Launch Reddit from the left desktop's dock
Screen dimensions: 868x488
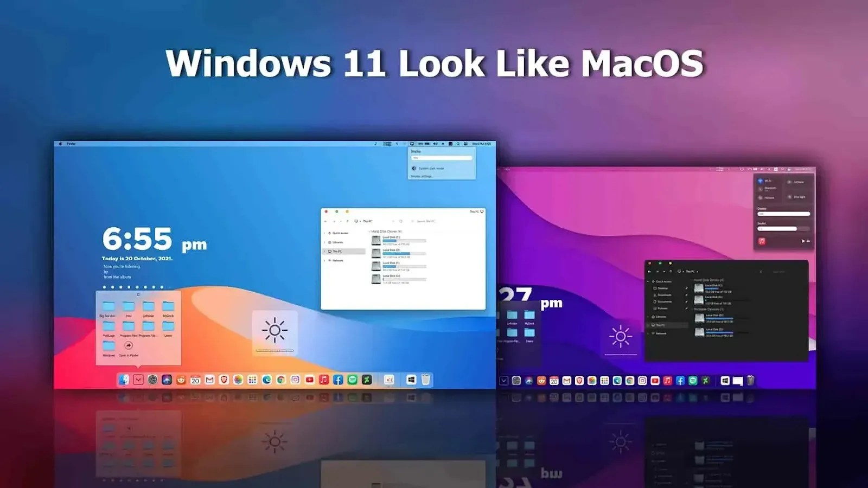[x=181, y=380]
